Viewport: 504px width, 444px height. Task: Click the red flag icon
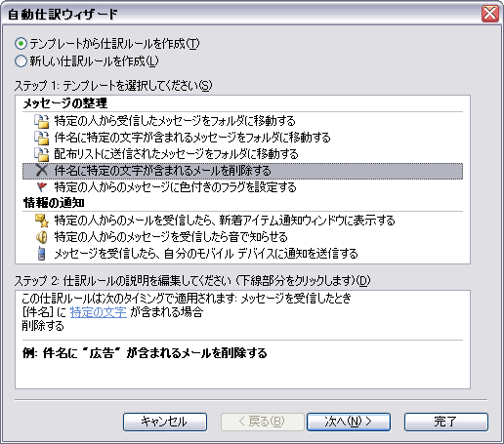42,187
